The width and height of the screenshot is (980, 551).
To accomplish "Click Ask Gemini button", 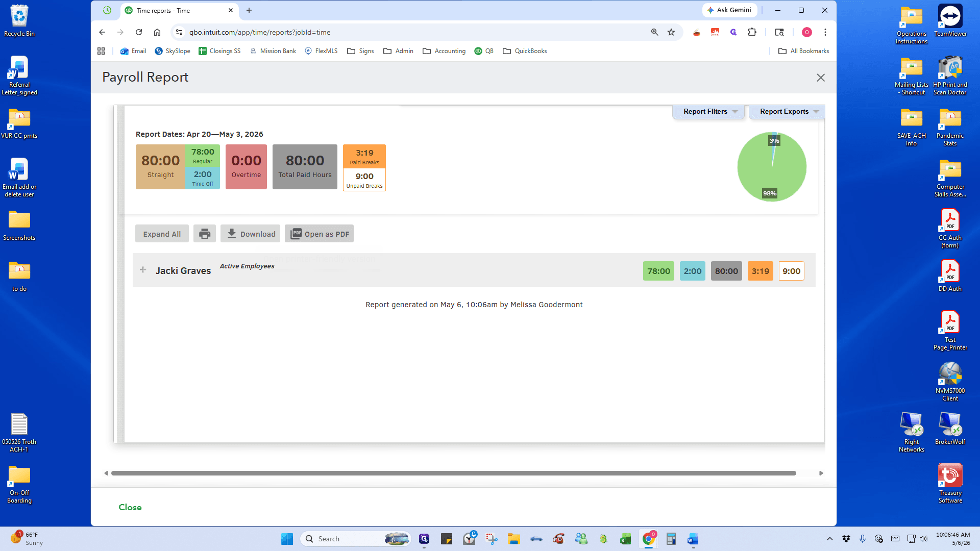I will [x=729, y=10].
